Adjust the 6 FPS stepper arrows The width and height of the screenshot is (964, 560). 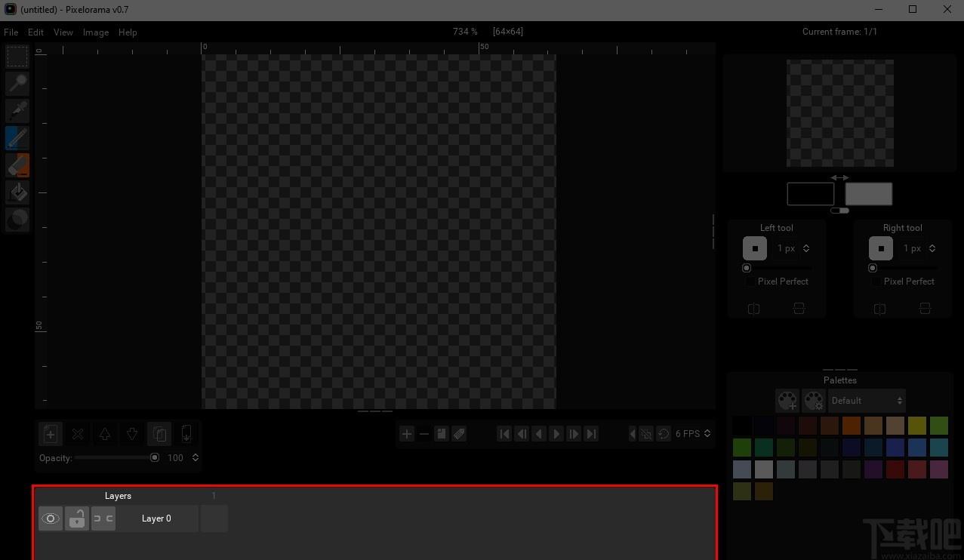pyautogui.click(x=707, y=433)
